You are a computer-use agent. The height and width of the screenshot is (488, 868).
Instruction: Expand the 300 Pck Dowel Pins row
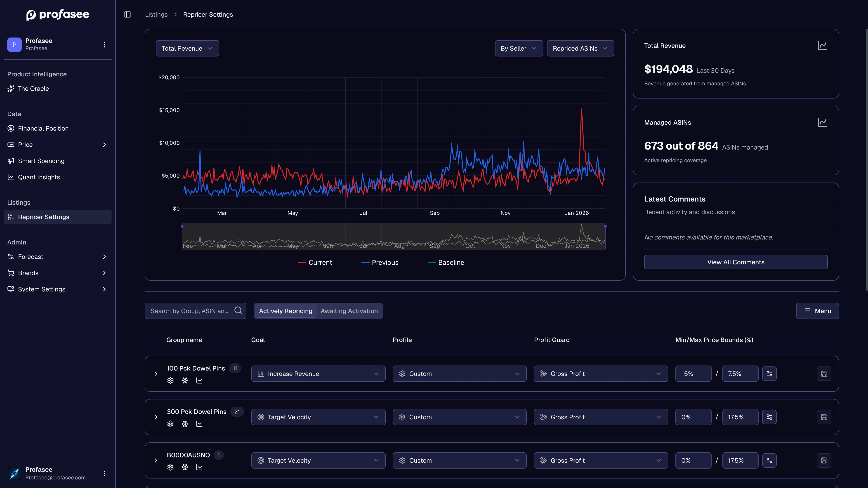(156, 417)
